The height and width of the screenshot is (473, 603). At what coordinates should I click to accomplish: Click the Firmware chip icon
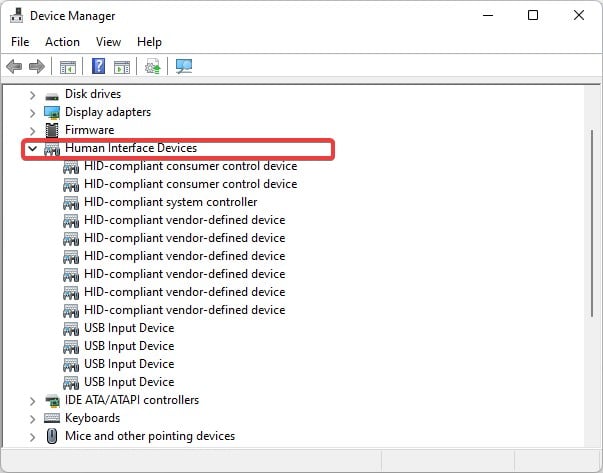point(52,130)
